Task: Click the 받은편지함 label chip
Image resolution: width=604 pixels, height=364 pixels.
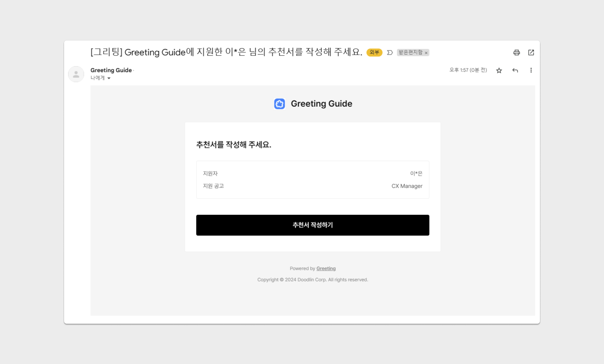Action: [x=411, y=53]
